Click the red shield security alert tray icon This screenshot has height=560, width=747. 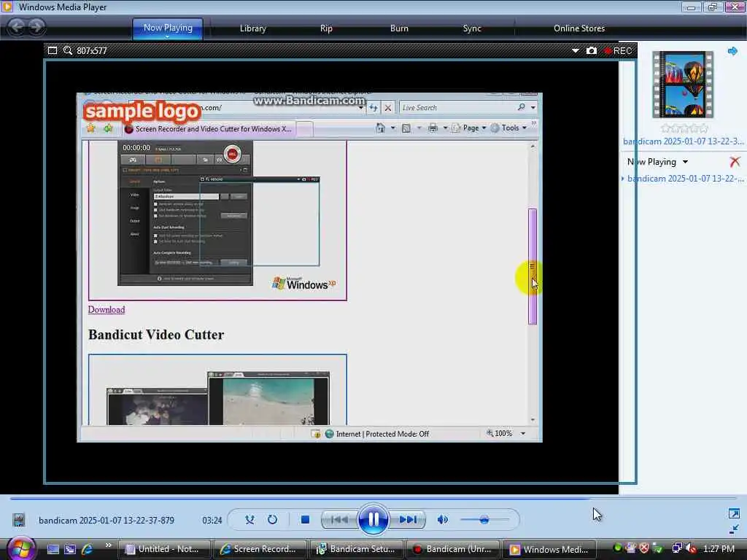coord(644,548)
